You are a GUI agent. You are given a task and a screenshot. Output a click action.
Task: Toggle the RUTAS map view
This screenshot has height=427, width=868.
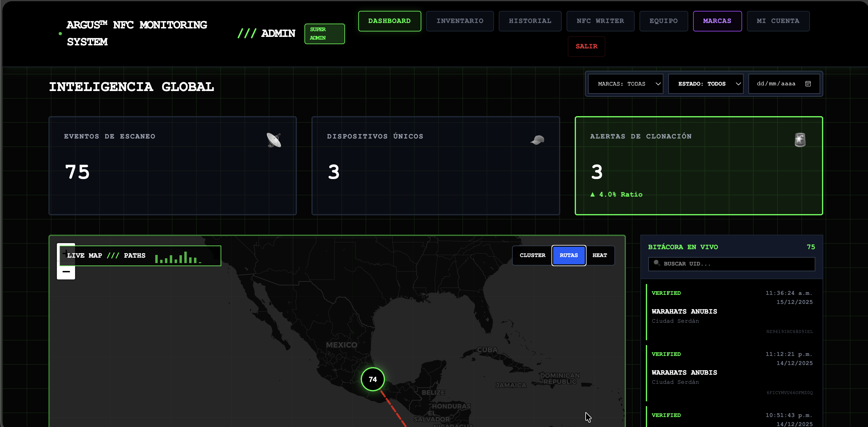click(568, 255)
